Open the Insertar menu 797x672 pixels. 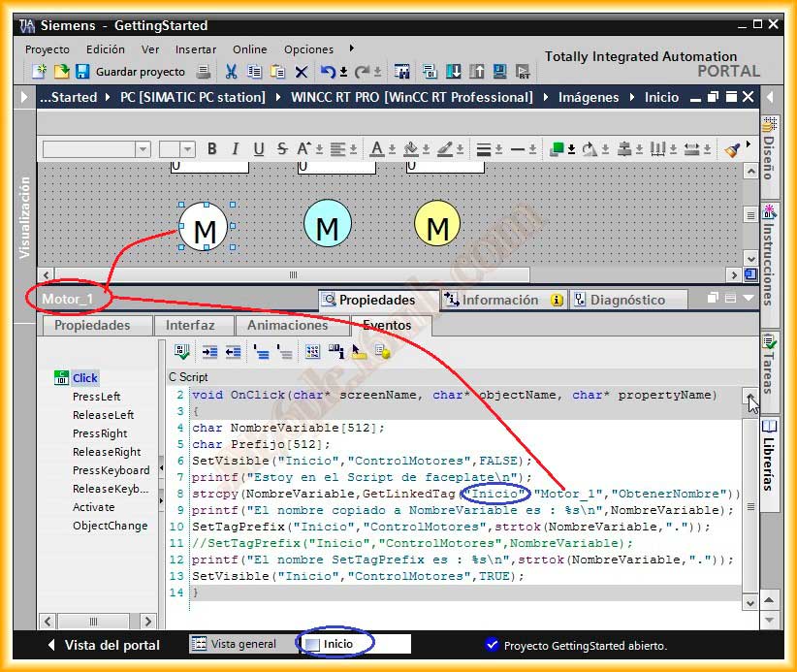pos(196,49)
